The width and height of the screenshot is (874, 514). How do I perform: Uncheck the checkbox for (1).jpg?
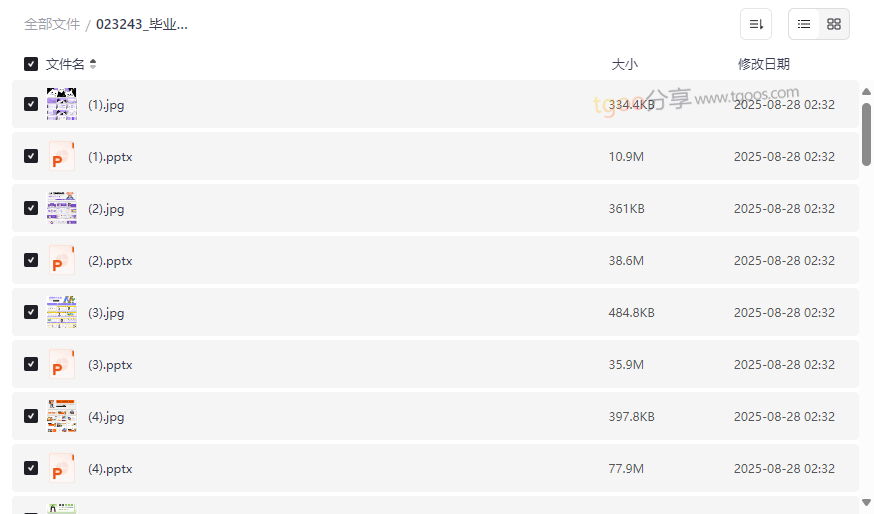tap(31, 104)
